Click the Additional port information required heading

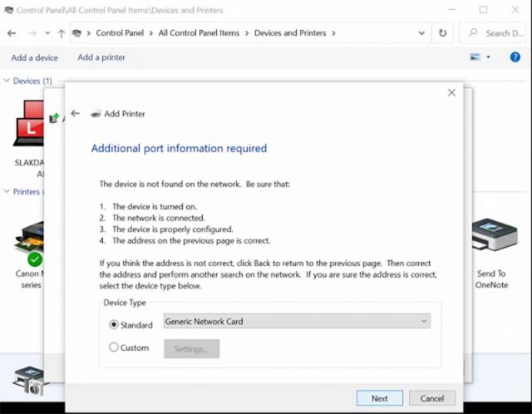pyautogui.click(x=180, y=148)
